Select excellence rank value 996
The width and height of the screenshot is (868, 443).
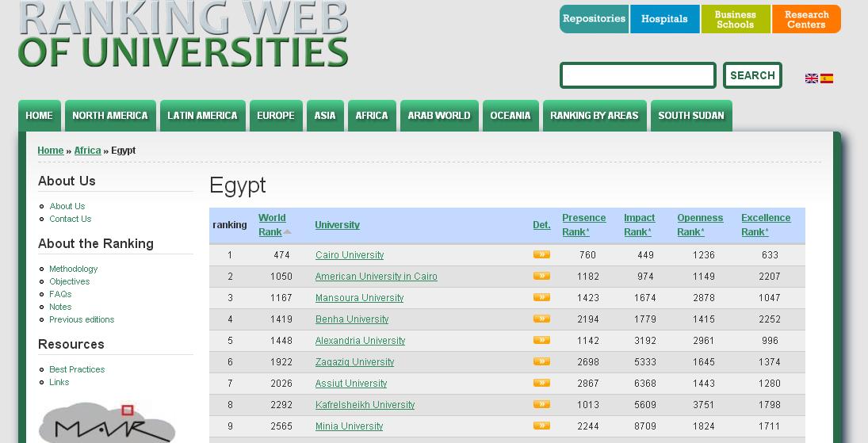tap(770, 341)
